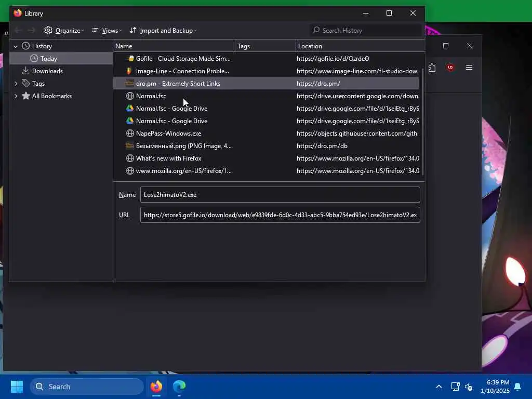Click the https://gofile.io/d/QzrdeO location
This screenshot has width=532, height=399.
(x=333, y=59)
